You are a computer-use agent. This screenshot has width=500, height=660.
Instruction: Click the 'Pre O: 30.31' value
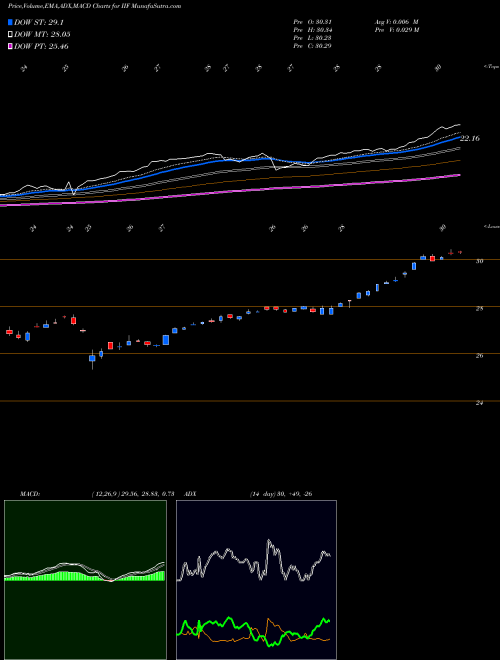[312, 21]
